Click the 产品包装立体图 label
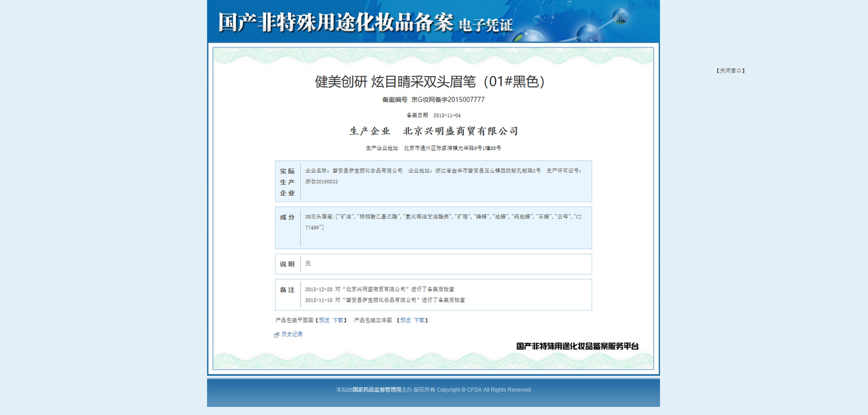The width and height of the screenshot is (868, 415). [373, 320]
